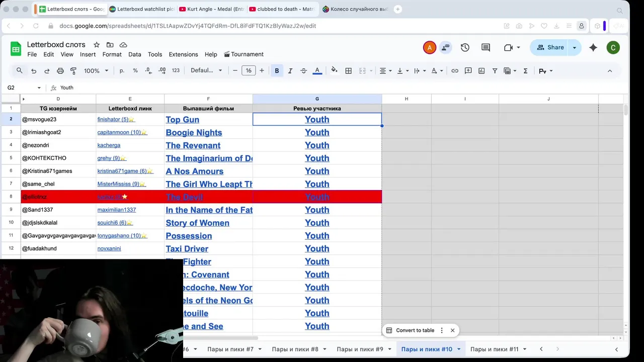Open the Extensions menu

183,54
